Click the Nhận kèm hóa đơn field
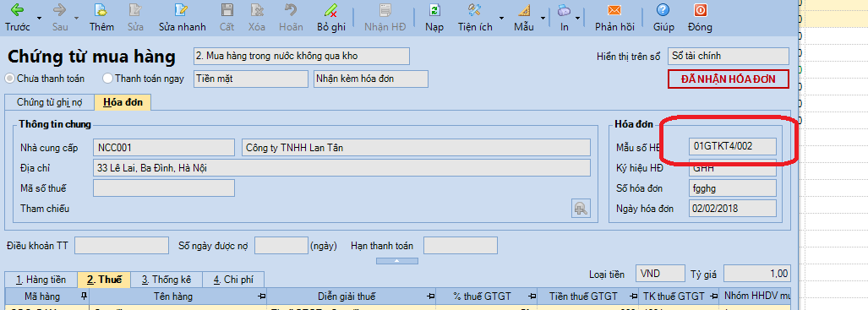The image size is (868, 310). (371, 79)
